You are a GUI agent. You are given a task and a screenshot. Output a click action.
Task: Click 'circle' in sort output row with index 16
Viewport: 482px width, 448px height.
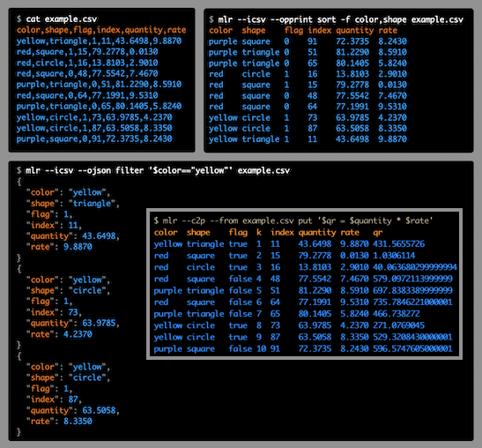(x=256, y=74)
